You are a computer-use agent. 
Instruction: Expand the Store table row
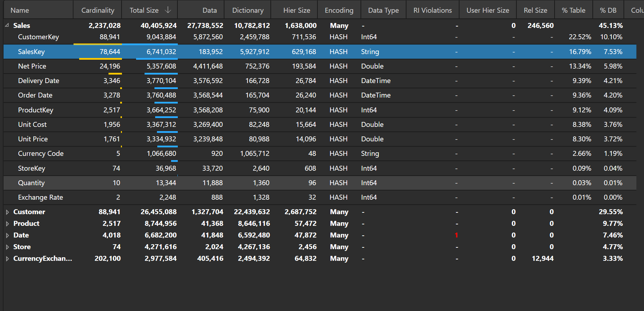(x=7, y=247)
